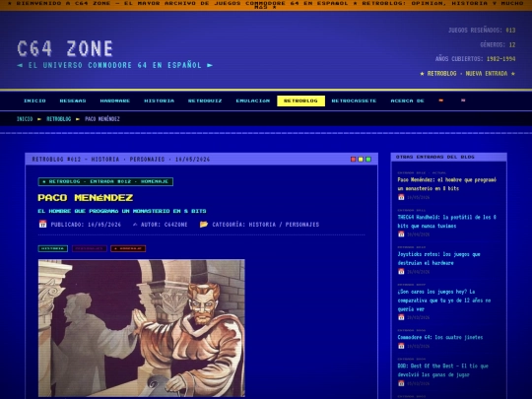532x399 pixels.
Task: Click calendar icon under THEC64 Handheld entry
Action: (401, 234)
